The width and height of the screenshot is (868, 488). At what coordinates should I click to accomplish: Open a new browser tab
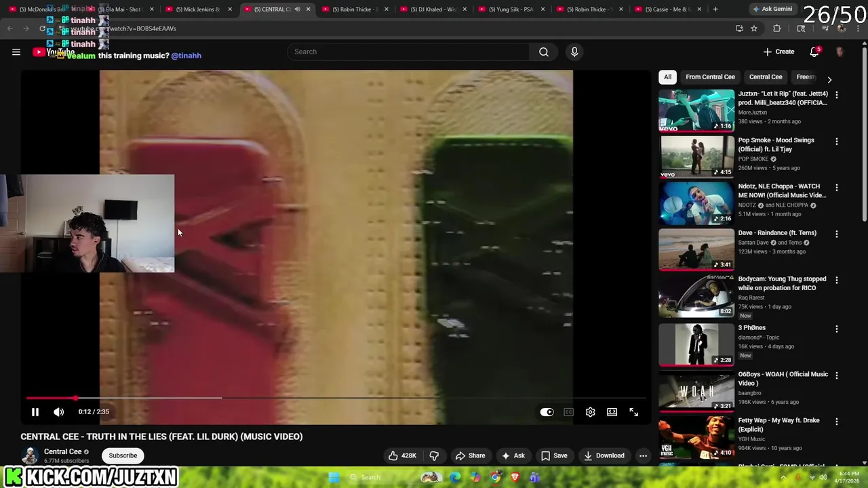(715, 9)
